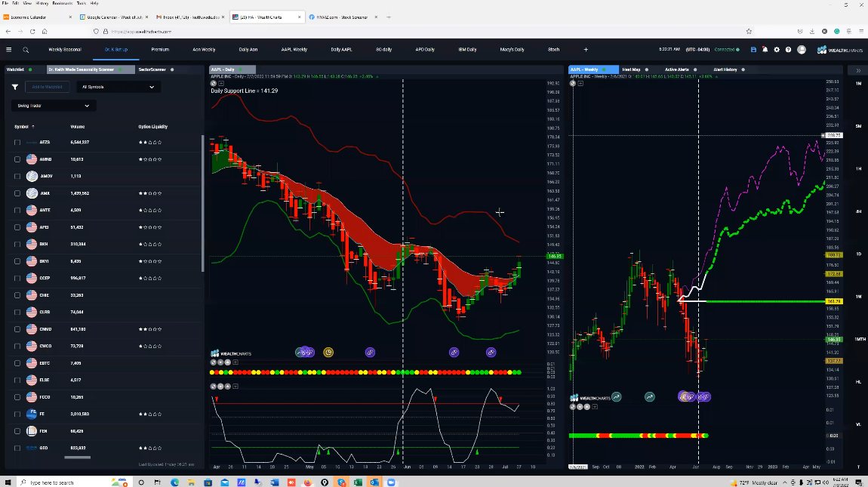Open the Heat Map panel tab
Image resolution: width=868 pixels, height=487 pixels.
click(x=631, y=69)
